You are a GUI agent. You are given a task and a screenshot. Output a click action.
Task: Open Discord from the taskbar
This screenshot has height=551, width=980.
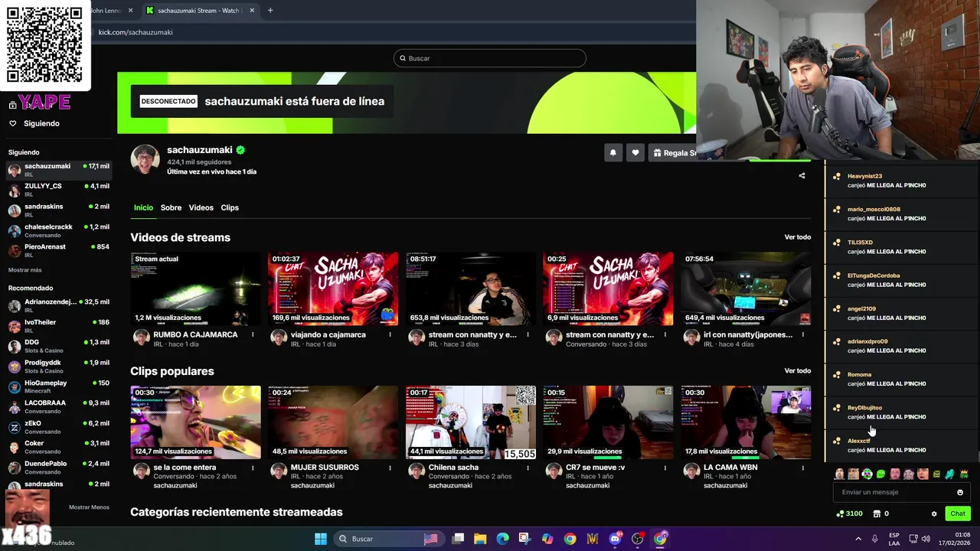click(x=615, y=539)
